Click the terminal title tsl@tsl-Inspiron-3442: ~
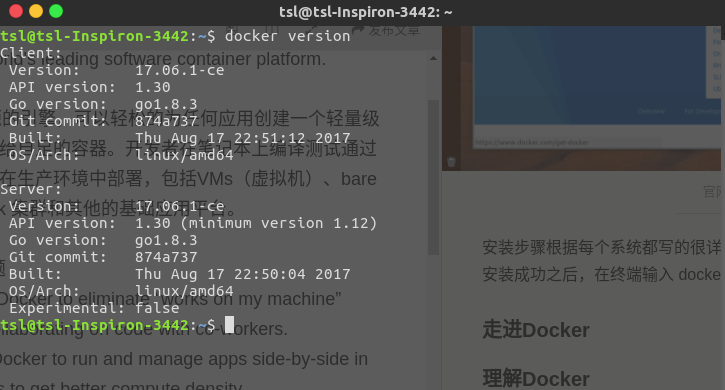This screenshot has width=725, height=390. tap(365, 12)
